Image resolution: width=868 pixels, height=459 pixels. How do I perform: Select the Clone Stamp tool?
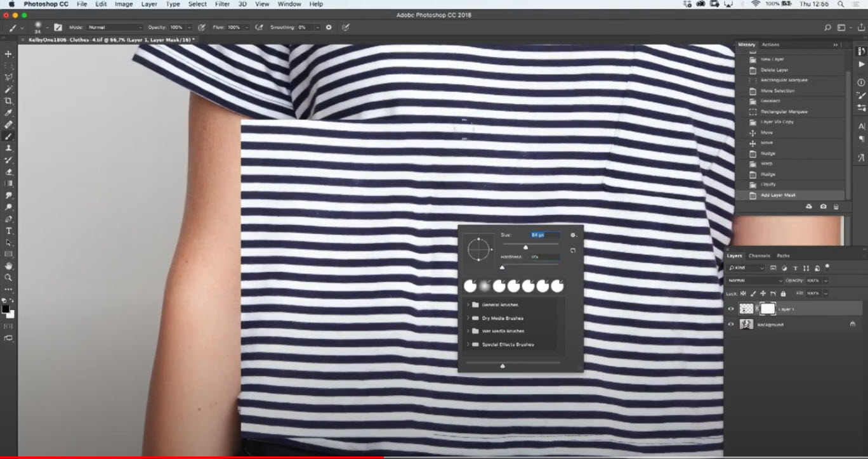point(8,148)
